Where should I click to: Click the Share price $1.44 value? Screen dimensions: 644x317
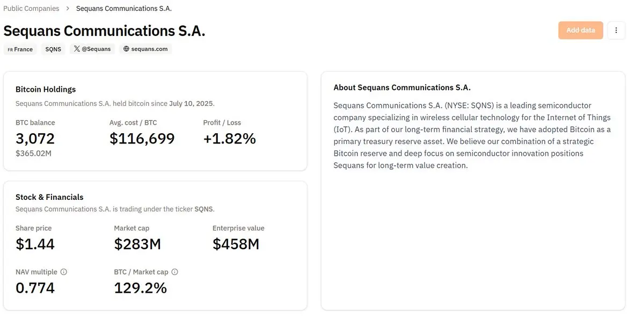coord(35,244)
